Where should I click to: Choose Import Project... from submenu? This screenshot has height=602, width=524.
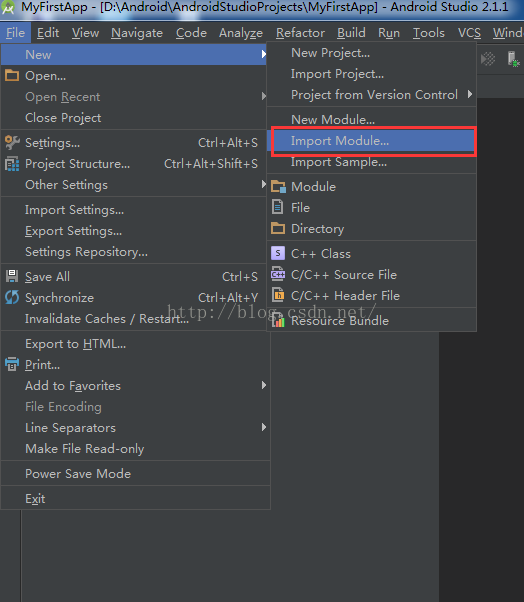(x=372, y=74)
